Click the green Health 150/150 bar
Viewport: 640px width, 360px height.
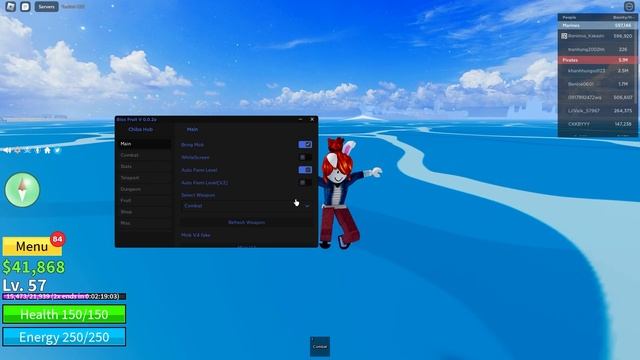pos(64,314)
